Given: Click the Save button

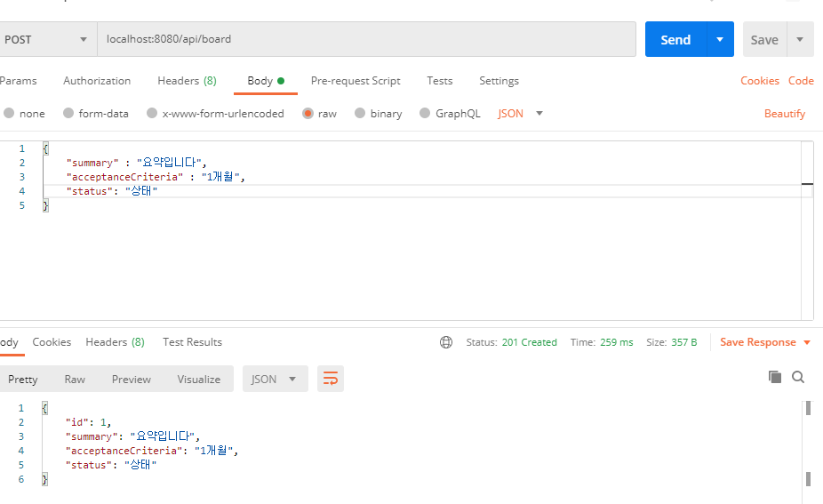Looking at the screenshot, I should [764, 39].
